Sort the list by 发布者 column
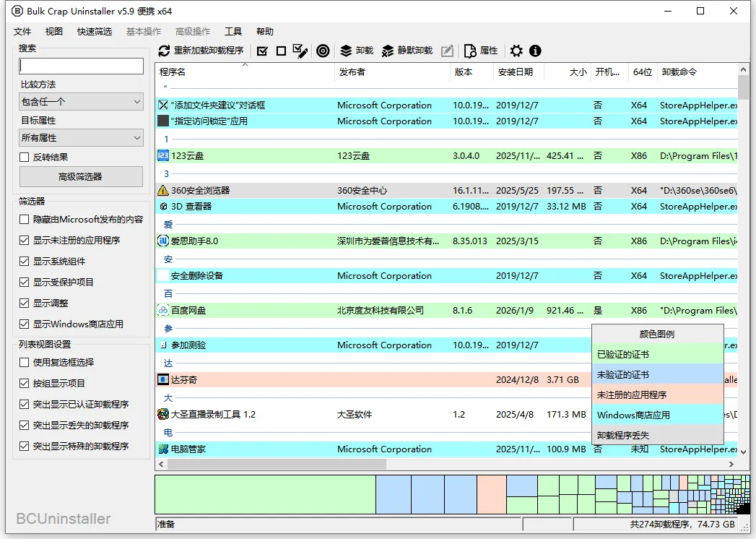The image size is (756, 539). click(392, 72)
